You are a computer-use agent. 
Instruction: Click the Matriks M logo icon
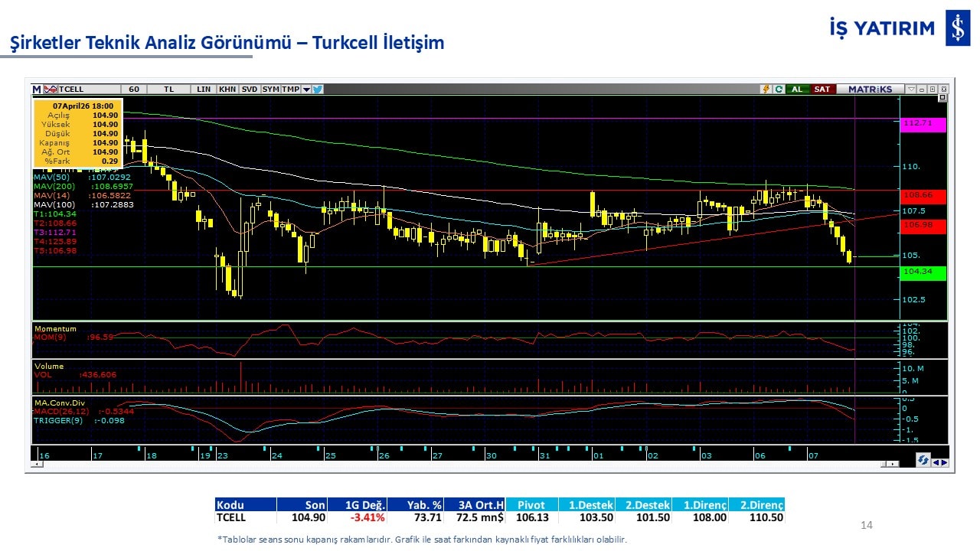pos(37,90)
